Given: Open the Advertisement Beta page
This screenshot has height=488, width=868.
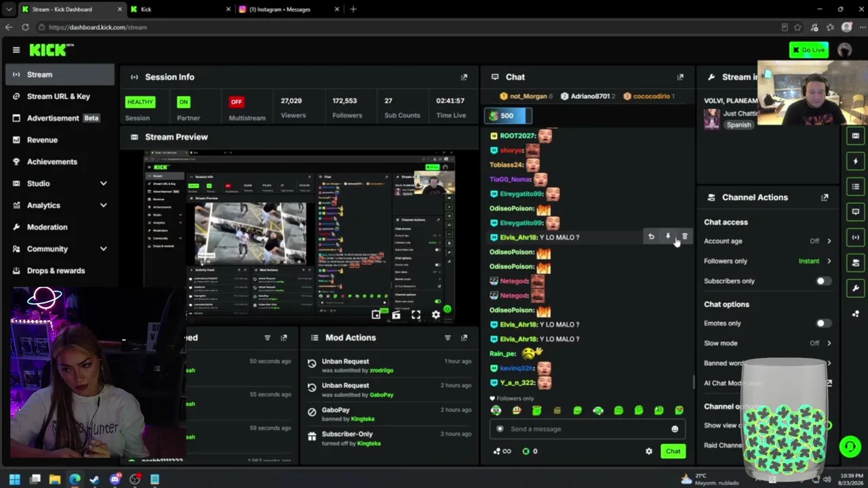Looking at the screenshot, I should click(x=60, y=118).
